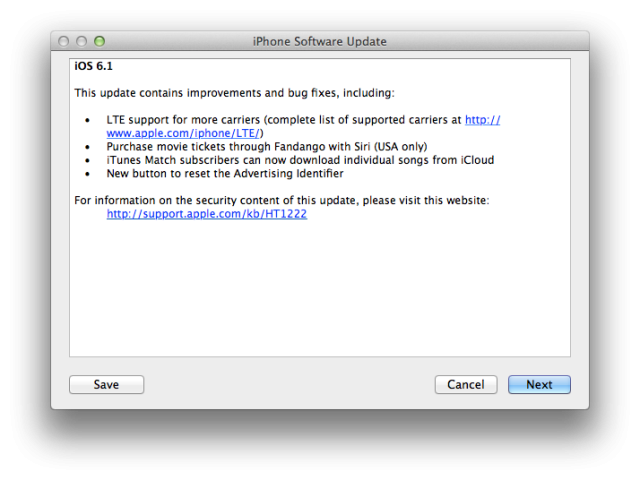Click the bullet dot before 'LTE support'
640x480 pixels.
coord(87,120)
